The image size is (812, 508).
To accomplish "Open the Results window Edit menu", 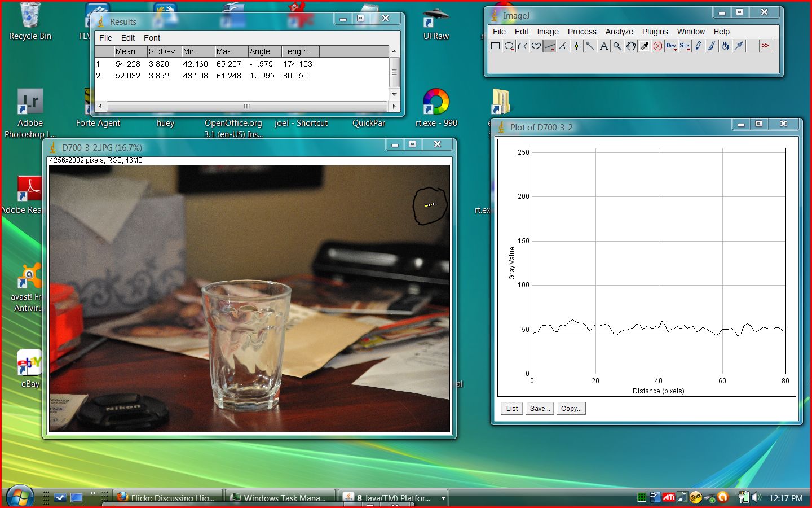I will 128,38.
